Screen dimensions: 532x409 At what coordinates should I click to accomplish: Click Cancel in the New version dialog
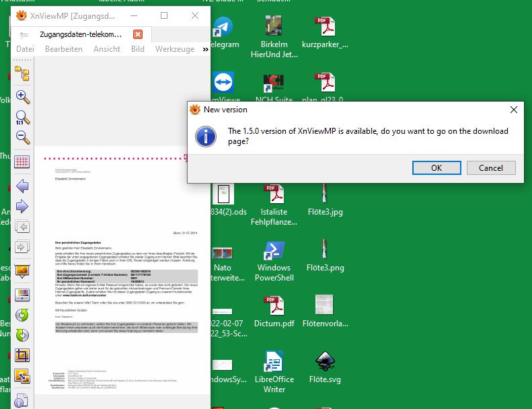point(491,168)
